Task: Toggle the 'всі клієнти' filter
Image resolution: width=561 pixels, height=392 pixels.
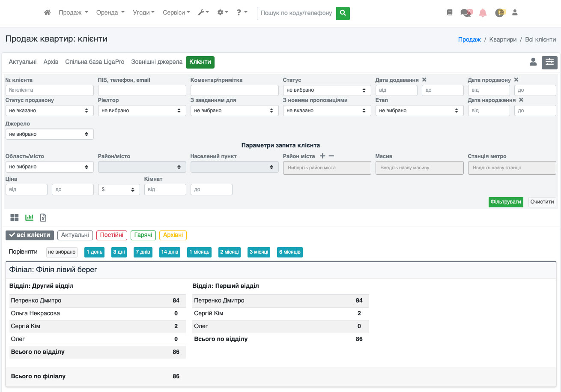Action: coord(30,235)
